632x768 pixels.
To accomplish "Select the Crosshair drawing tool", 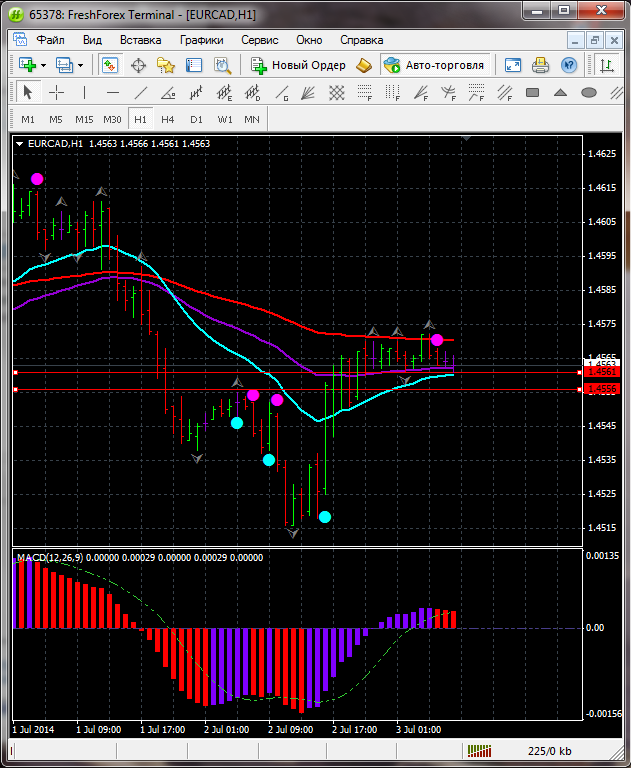I will click(56, 93).
